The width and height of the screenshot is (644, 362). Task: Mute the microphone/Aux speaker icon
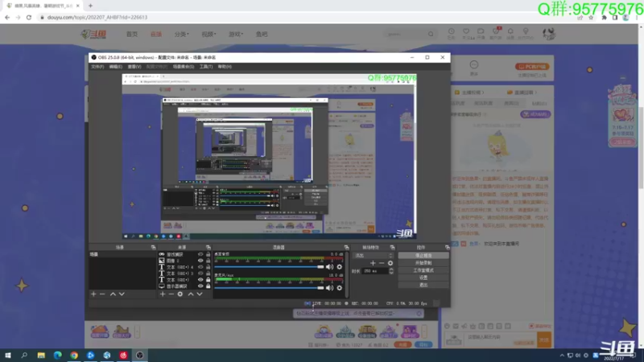[330, 288]
